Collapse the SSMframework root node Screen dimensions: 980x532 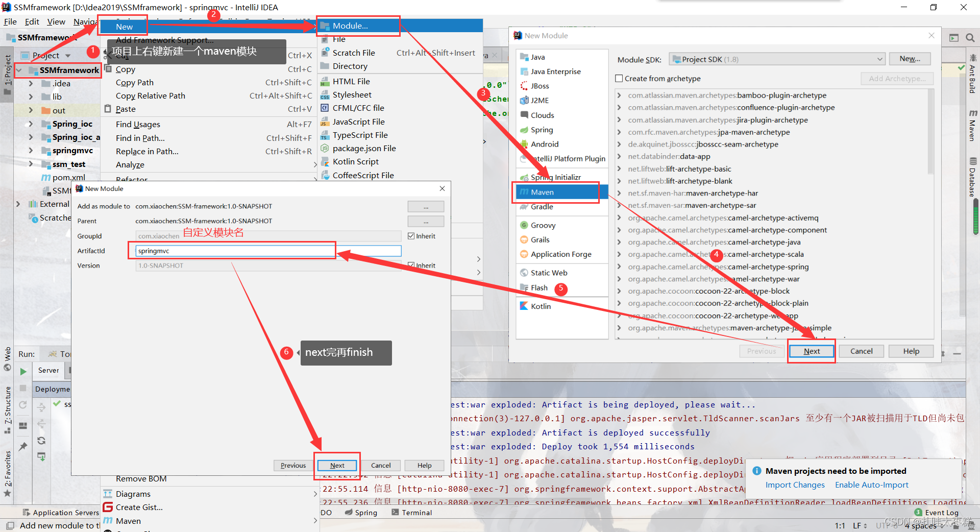point(19,70)
